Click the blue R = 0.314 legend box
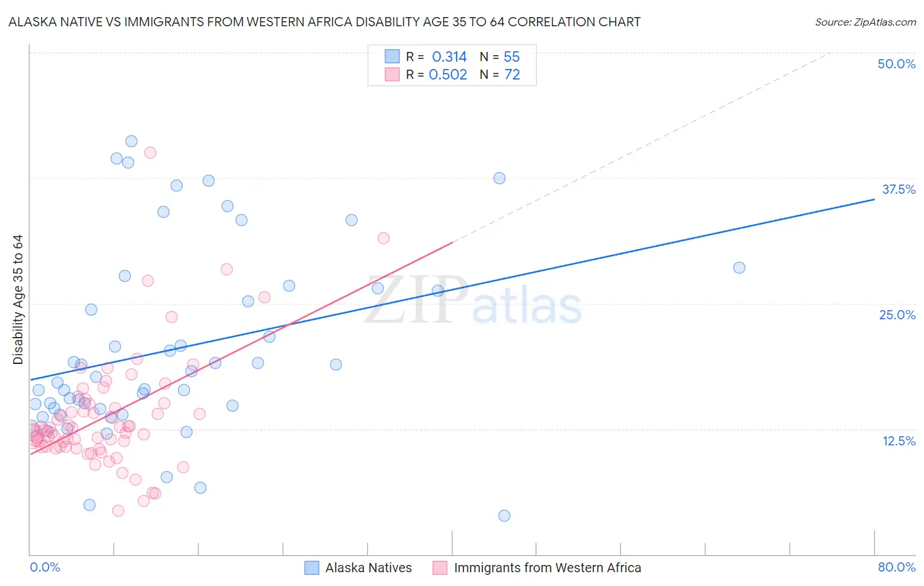Viewport: 924px width, 586px height. [x=392, y=56]
